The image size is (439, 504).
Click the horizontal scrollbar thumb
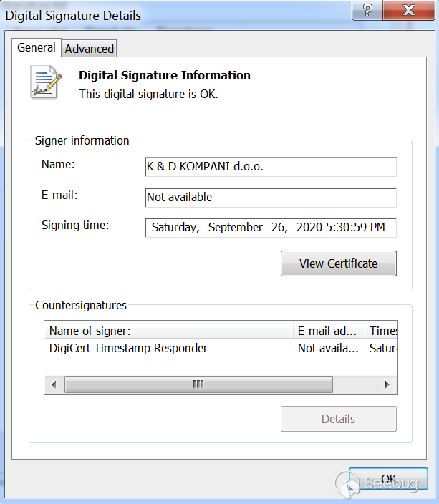198,384
